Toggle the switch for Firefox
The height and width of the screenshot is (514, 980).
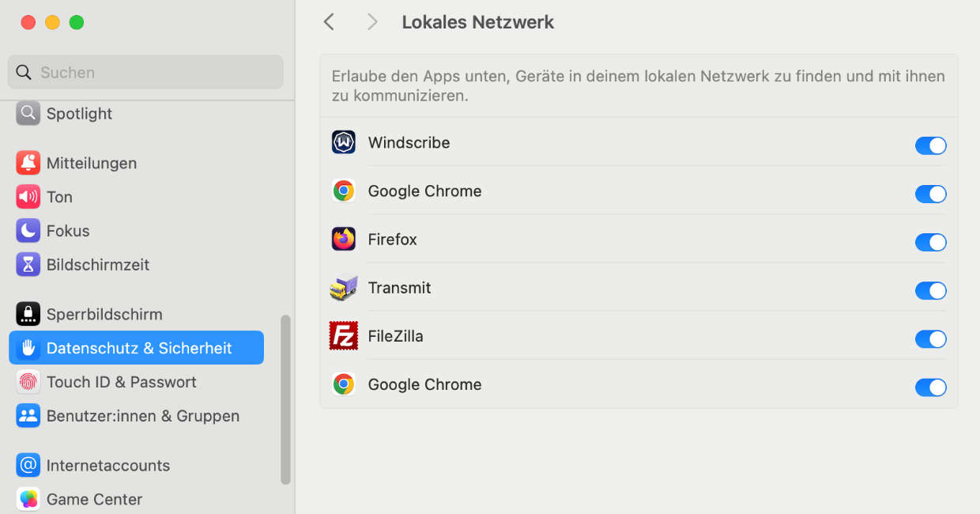click(x=930, y=242)
